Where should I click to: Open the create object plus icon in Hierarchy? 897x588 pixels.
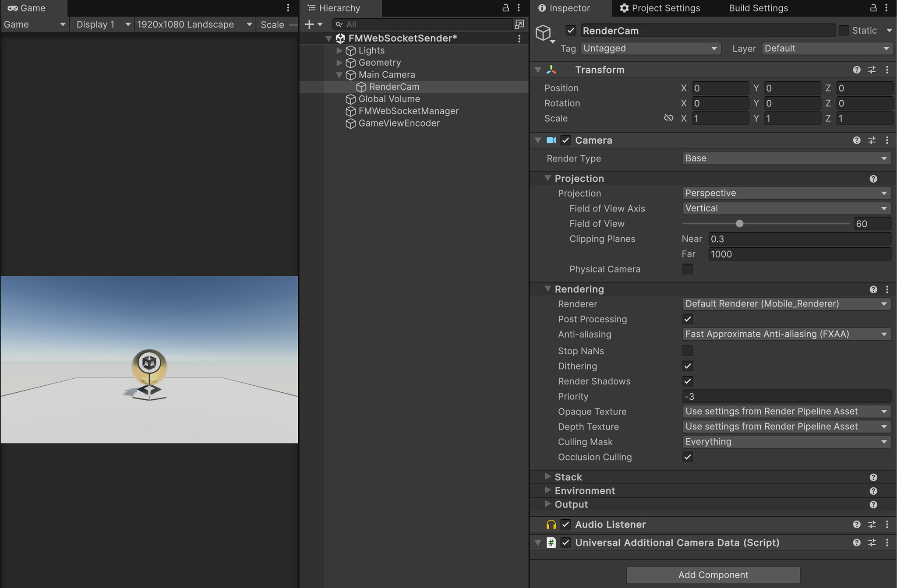coord(309,24)
